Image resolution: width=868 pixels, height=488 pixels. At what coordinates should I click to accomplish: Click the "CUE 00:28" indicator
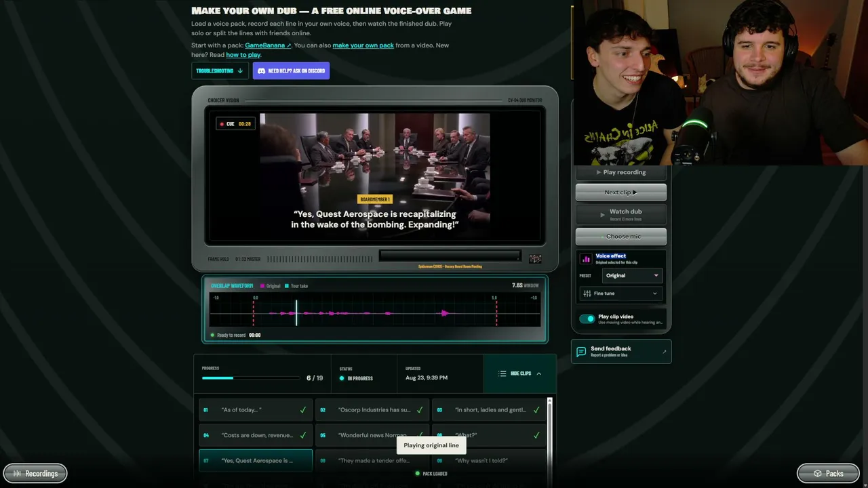click(235, 124)
